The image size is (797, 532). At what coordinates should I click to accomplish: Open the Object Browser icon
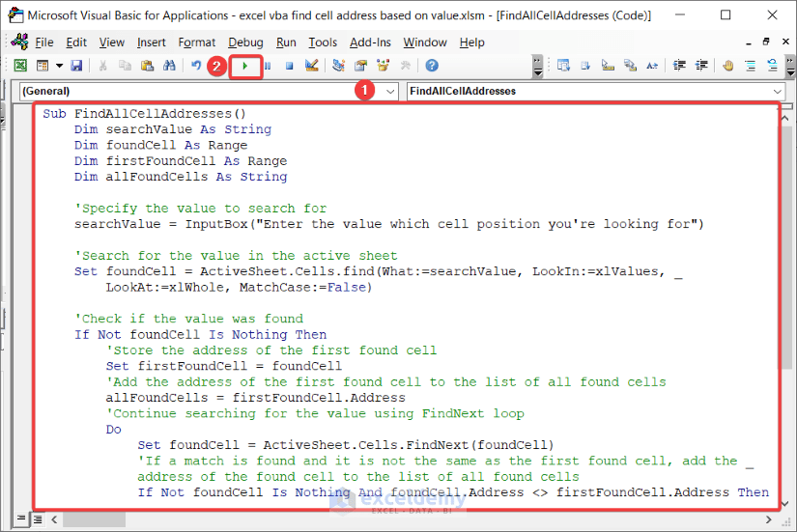(x=383, y=66)
